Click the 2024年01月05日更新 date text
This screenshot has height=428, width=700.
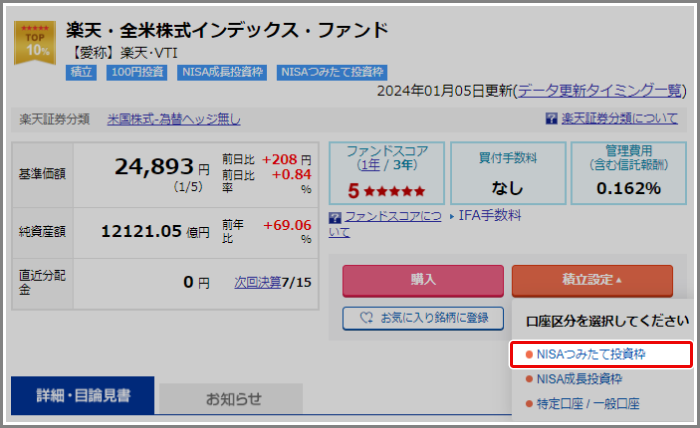(x=445, y=91)
